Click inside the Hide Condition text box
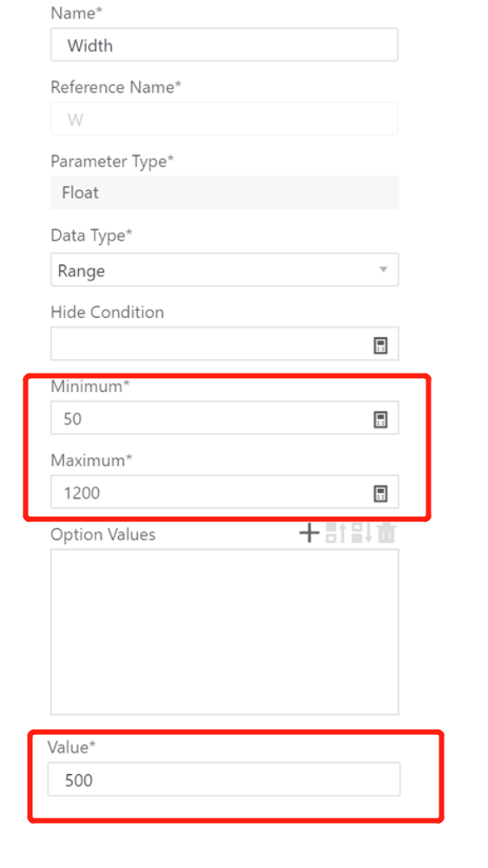 pyautogui.click(x=210, y=344)
